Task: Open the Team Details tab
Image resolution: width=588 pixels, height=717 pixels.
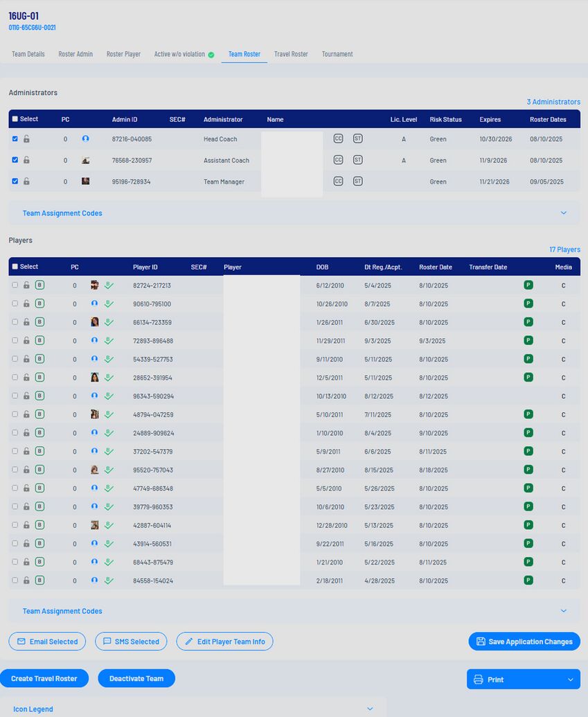Action: coord(28,54)
